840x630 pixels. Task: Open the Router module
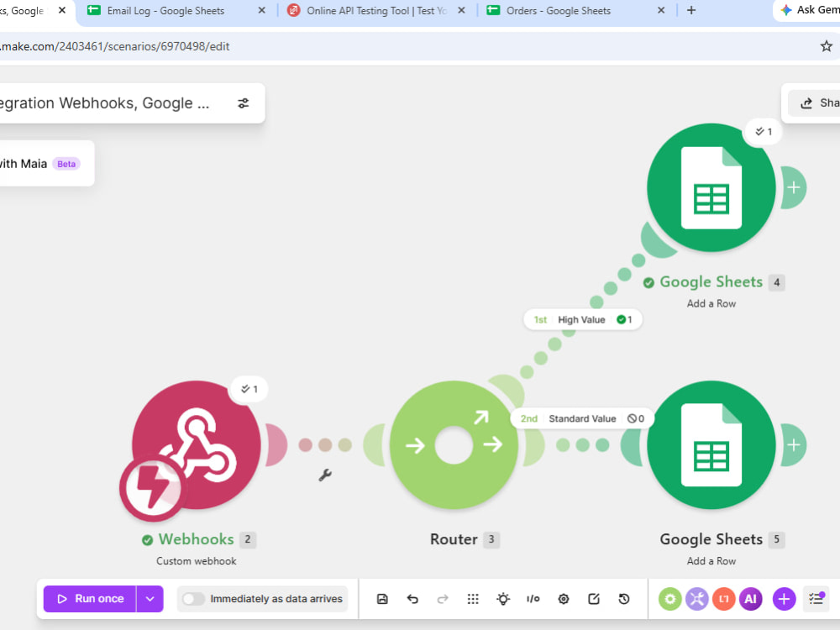[x=454, y=444]
